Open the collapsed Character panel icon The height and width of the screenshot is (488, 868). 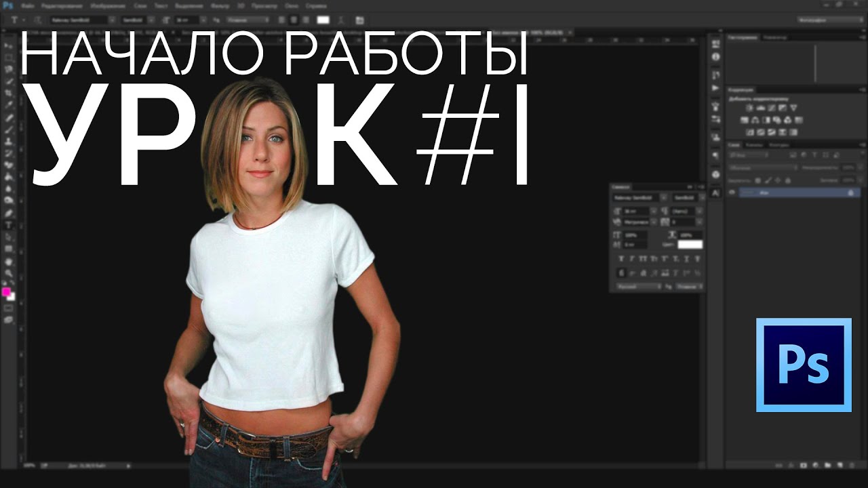tap(715, 193)
